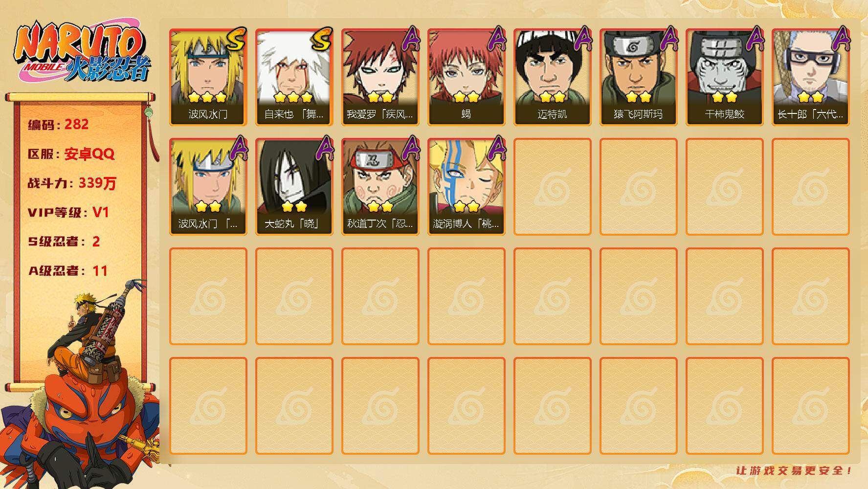868x489 pixels.
Task: Choose the 蝎 ninja card
Action: [x=467, y=77]
